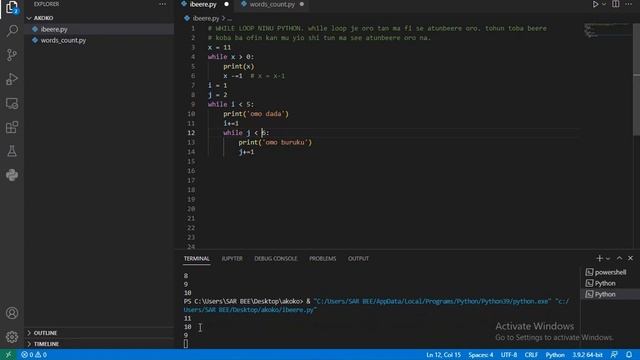Open Run and Debug view
Screen dimensions: 640x360
(12, 79)
